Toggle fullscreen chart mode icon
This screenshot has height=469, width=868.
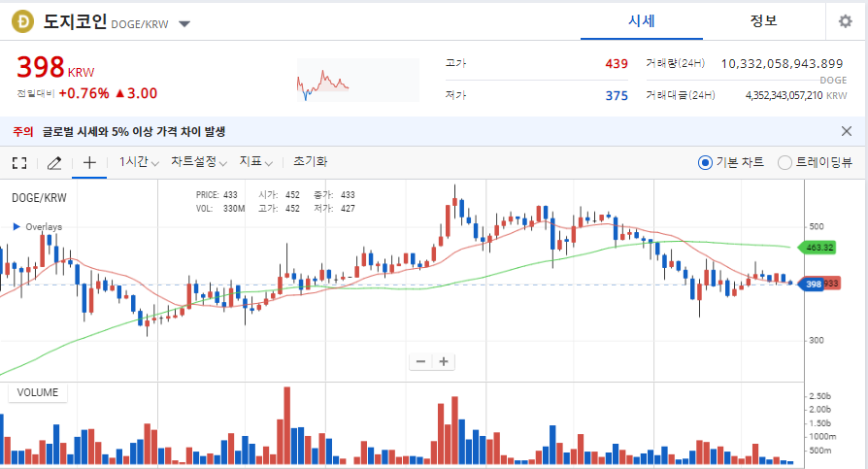(19, 163)
